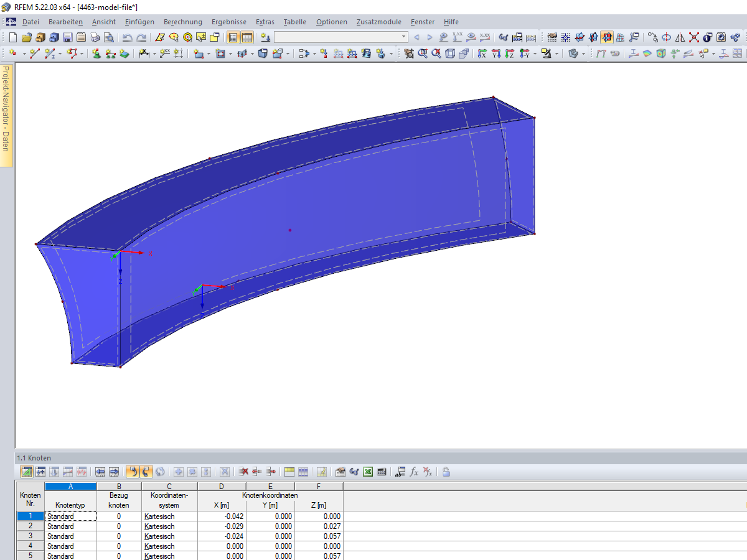The height and width of the screenshot is (560, 747).
Task: Open the print preview icon
Action: coord(109,37)
